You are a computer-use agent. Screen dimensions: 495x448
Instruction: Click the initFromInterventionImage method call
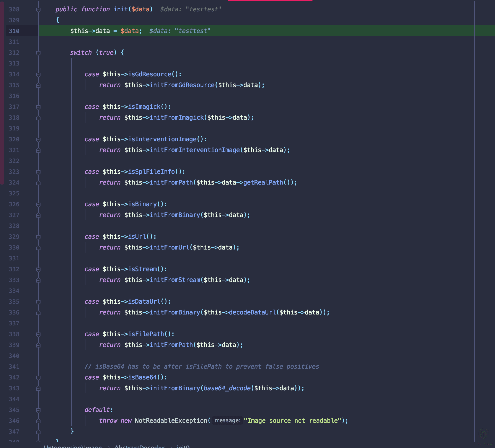(195, 150)
